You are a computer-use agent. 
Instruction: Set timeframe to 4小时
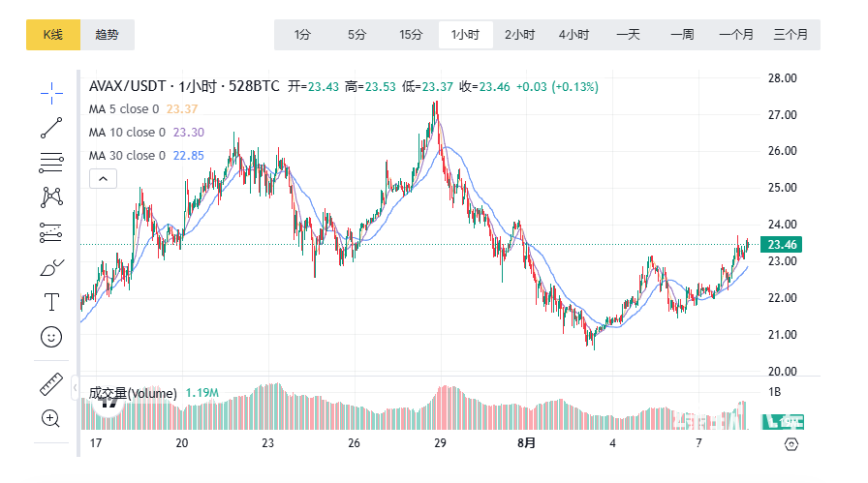click(573, 35)
